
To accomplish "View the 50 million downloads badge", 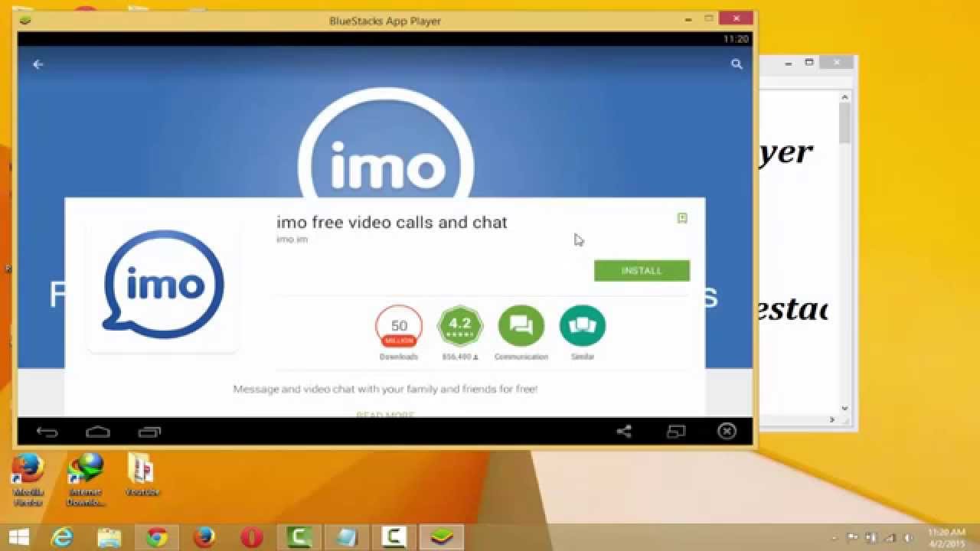I will (x=399, y=328).
